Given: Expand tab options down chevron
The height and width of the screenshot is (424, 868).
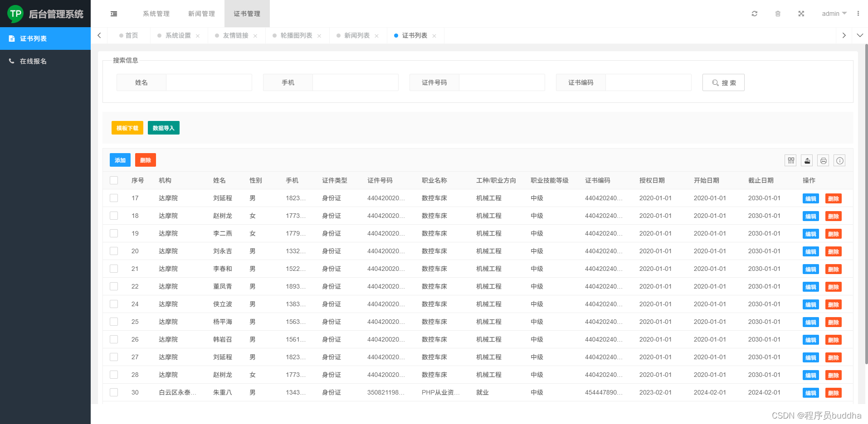Looking at the screenshot, I should tap(860, 35).
